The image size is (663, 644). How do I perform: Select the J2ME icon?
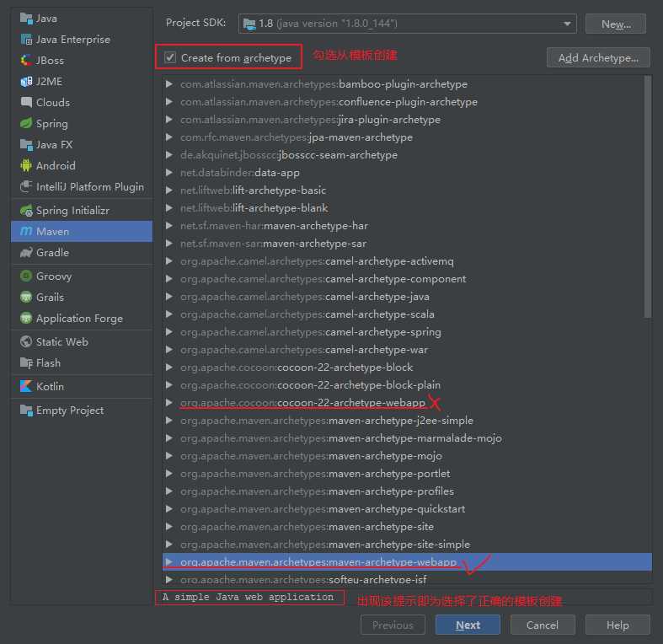tap(26, 81)
